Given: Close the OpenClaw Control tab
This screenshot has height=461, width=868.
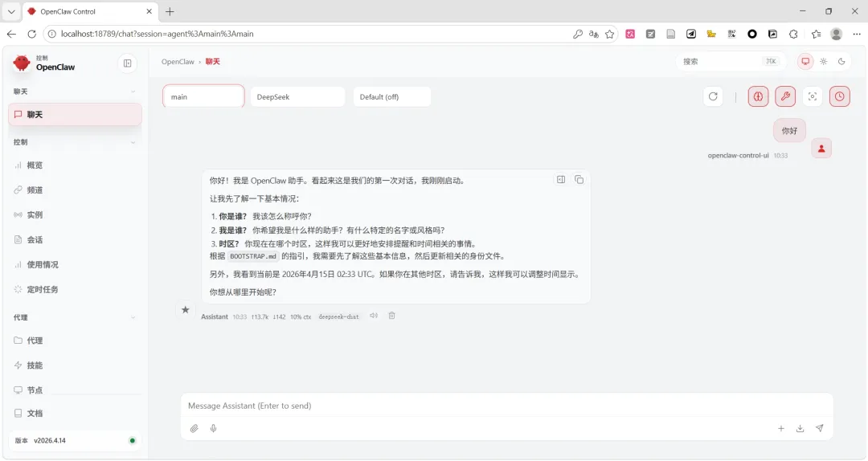Looking at the screenshot, I should tap(149, 11).
